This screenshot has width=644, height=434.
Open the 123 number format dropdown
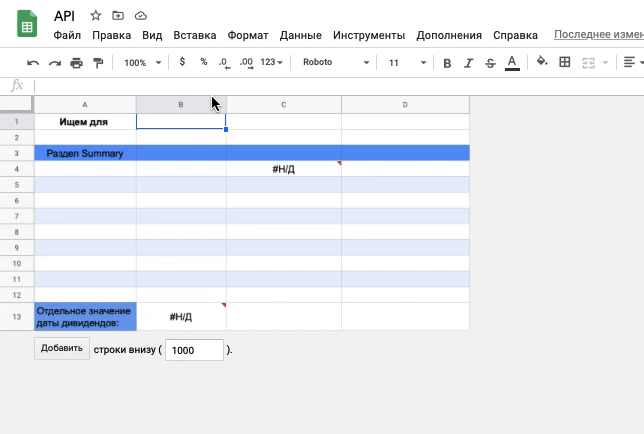click(271, 62)
